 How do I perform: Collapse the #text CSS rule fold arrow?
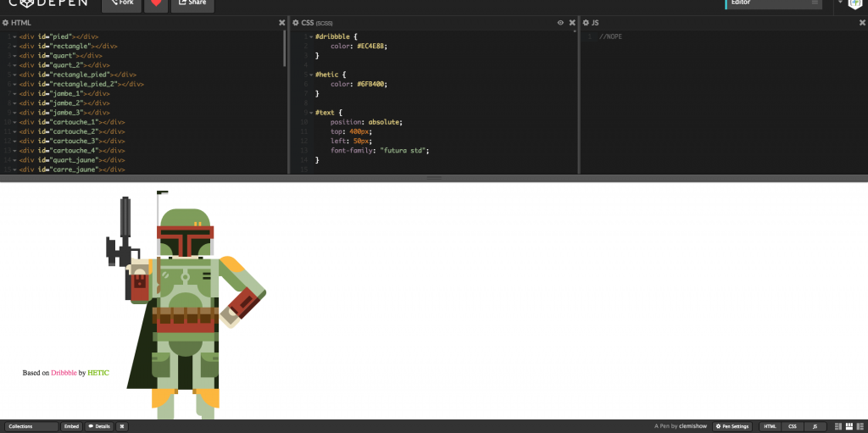(x=312, y=113)
